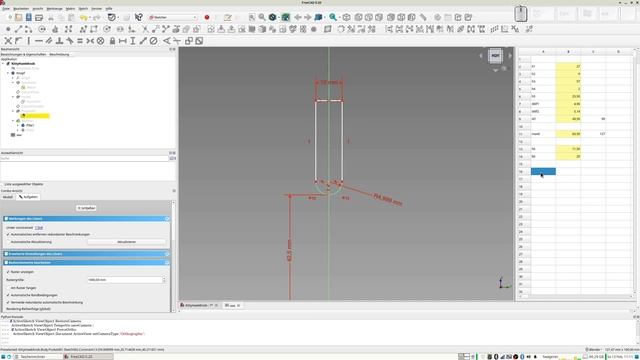
Task: Click the isometric view cube icon
Action: tap(347, 18)
